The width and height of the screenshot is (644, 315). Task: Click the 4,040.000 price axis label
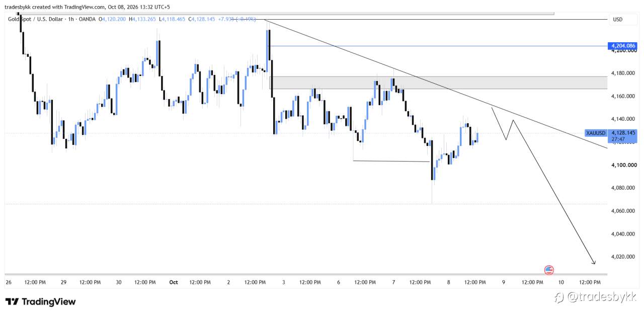(x=624, y=234)
